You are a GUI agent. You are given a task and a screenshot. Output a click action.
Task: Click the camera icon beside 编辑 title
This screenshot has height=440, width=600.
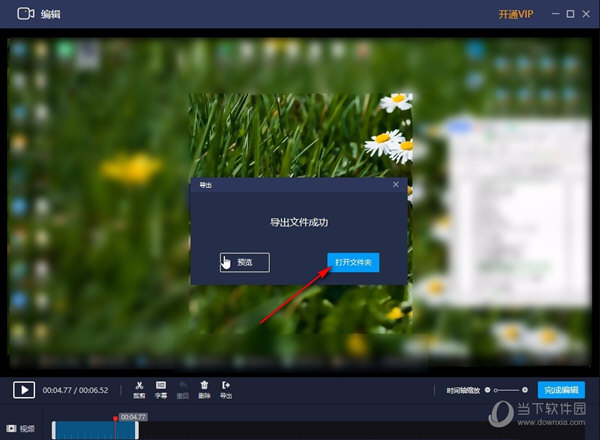click(x=26, y=14)
